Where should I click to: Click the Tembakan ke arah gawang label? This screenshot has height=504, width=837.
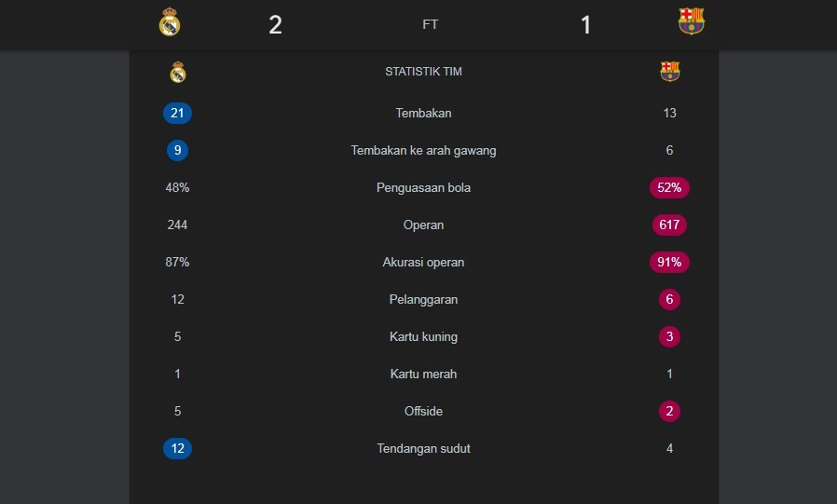(423, 151)
